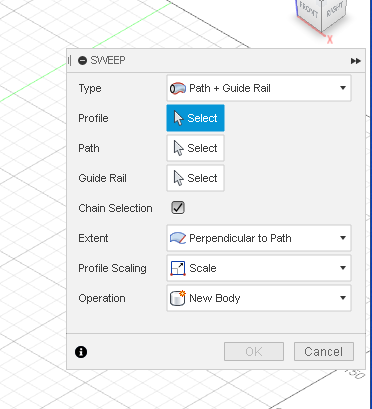
Task: Collapse the SWEEP dialog with minus icon
Action: [x=82, y=61]
